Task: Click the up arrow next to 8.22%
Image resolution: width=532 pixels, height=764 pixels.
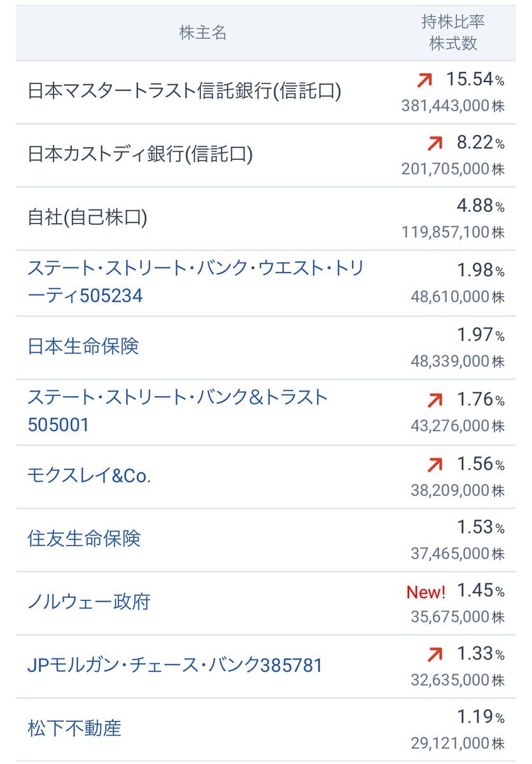Action: point(435,144)
